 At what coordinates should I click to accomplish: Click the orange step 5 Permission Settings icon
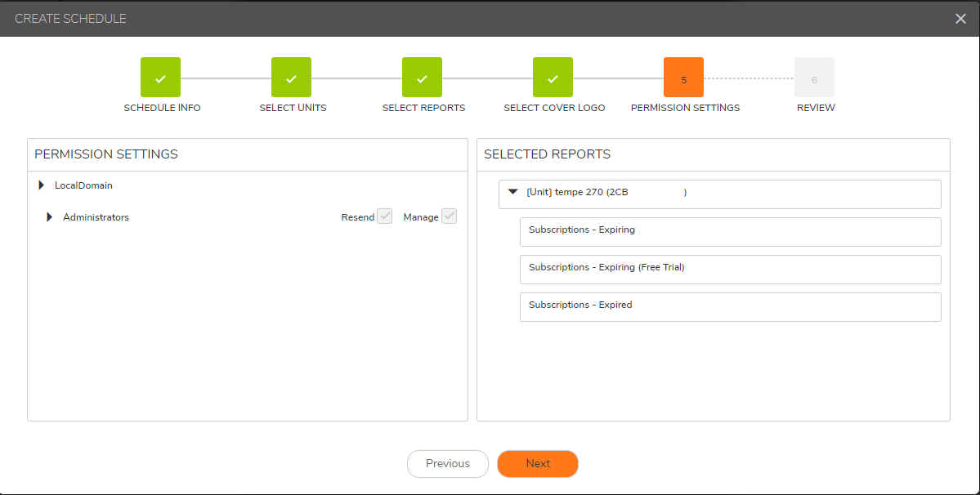pos(683,78)
